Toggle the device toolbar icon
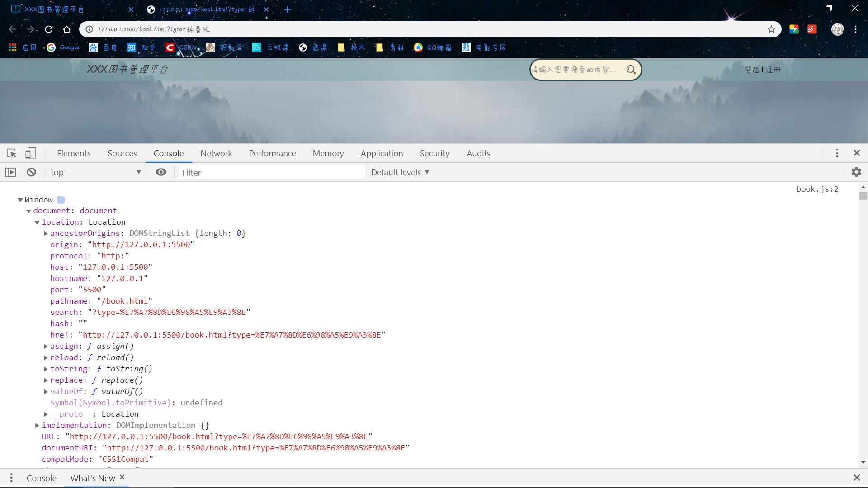Screen dimensions: 868x488 (x=30, y=153)
